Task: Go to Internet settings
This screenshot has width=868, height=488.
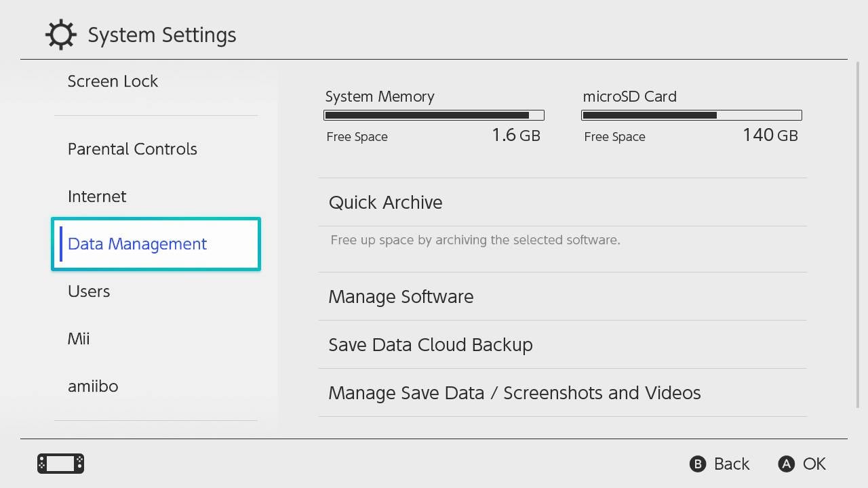Action: coord(97,197)
